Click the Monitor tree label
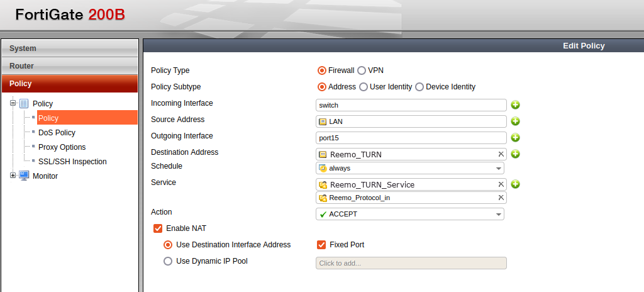 [x=45, y=176]
